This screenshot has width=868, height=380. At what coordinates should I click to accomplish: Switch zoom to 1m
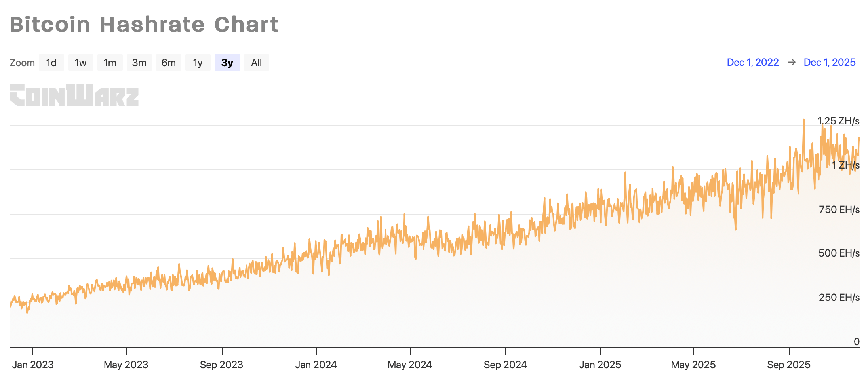110,63
